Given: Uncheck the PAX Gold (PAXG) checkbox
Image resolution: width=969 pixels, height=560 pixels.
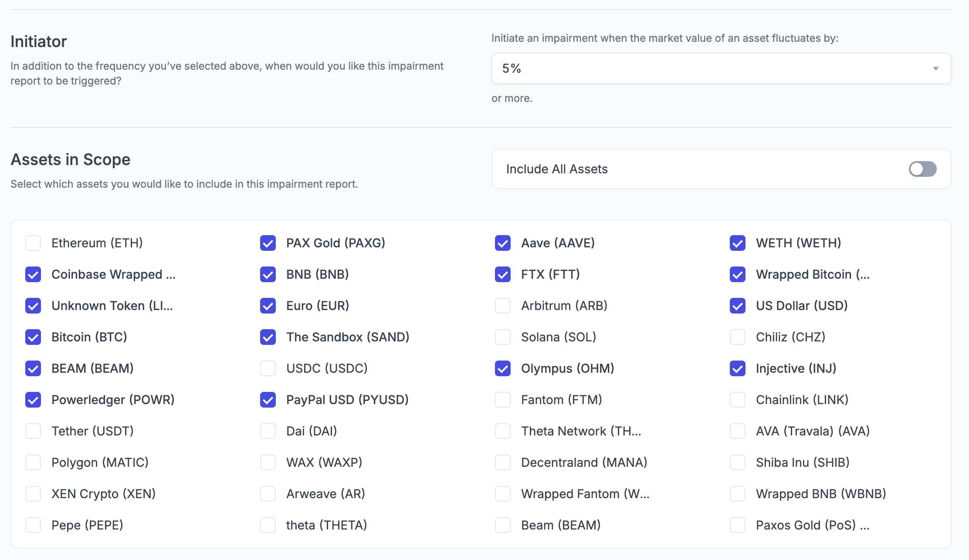Looking at the screenshot, I should click(x=268, y=243).
